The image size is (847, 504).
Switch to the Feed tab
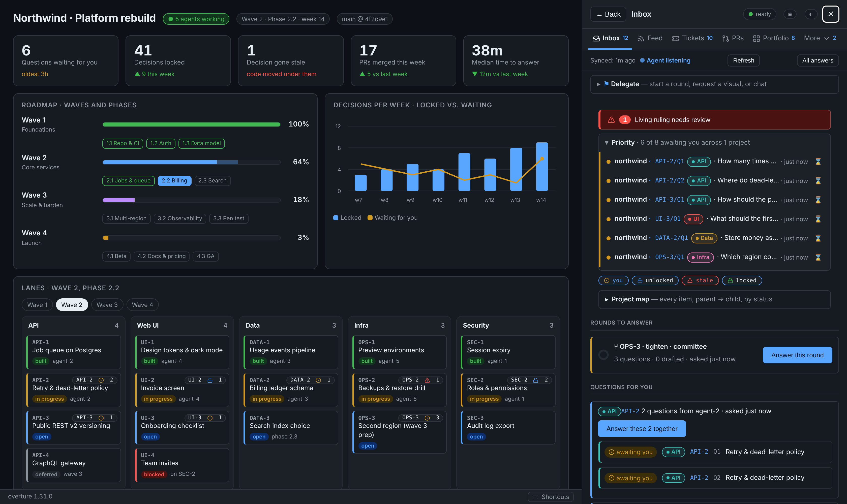point(650,38)
